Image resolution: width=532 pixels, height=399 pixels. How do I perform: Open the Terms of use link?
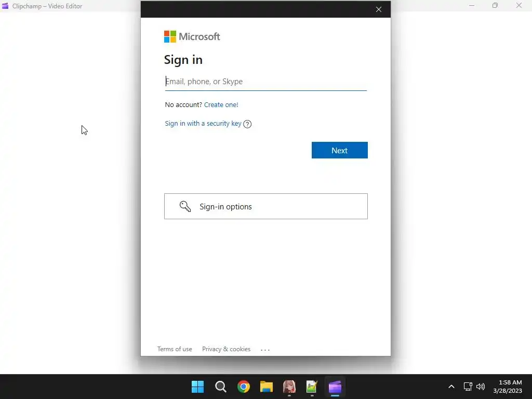(x=175, y=349)
